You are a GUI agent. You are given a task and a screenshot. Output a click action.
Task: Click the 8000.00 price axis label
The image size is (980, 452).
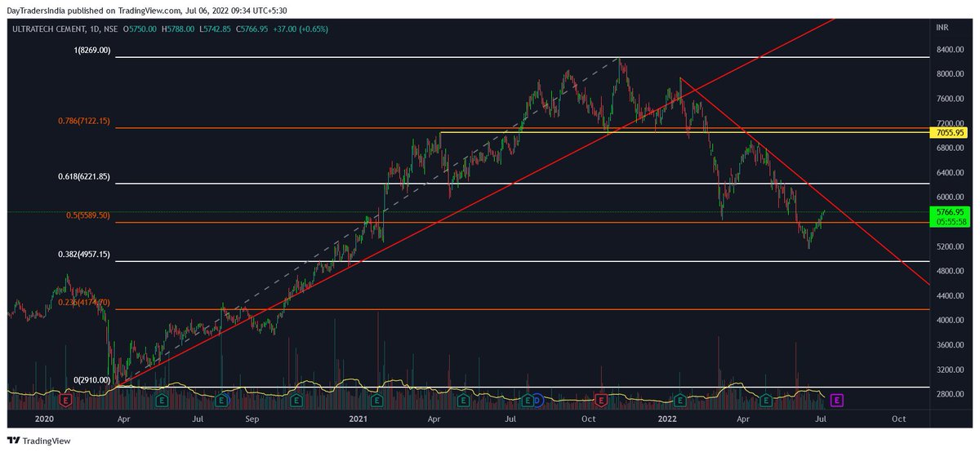[x=952, y=74]
